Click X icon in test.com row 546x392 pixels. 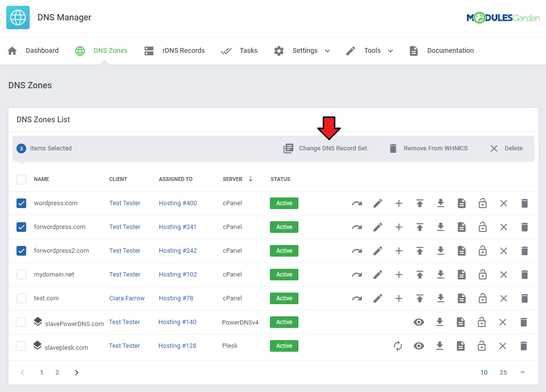click(x=503, y=298)
